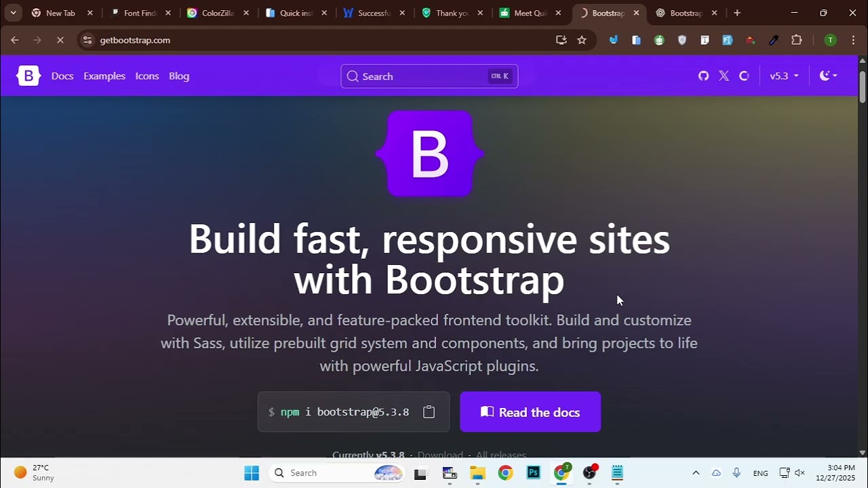Switch to the ColorZilla tab
Screen dimensions: 868x488
[217, 13]
